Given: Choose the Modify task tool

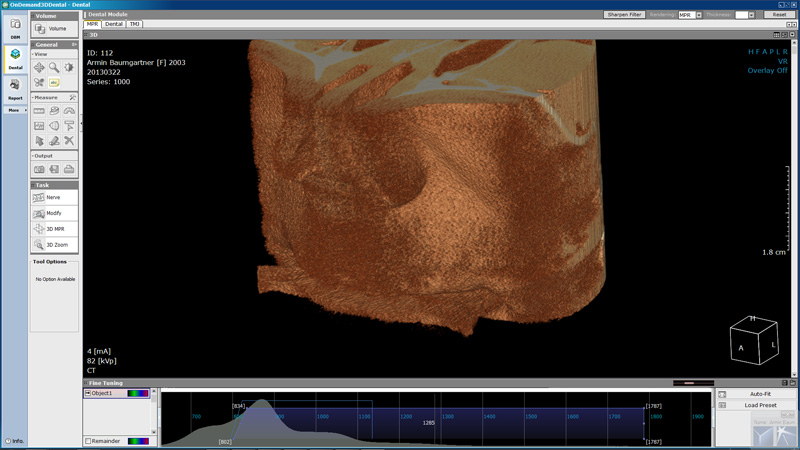Looking at the screenshot, I should [x=54, y=213].
